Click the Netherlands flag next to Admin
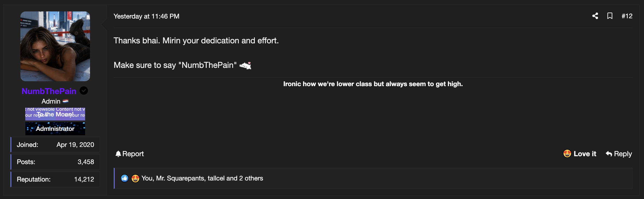The height and width of the screenshot is (199, 644). [x=66, y=101]
